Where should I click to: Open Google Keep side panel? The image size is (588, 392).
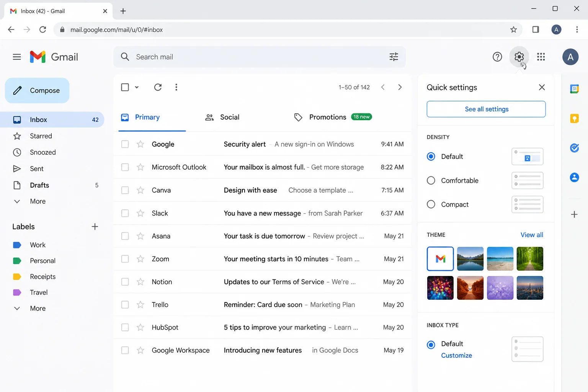(x=574, y=118)
